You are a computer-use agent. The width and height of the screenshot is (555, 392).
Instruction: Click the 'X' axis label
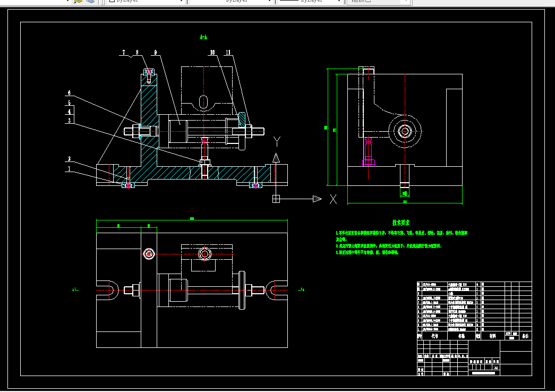click(333, 199)
